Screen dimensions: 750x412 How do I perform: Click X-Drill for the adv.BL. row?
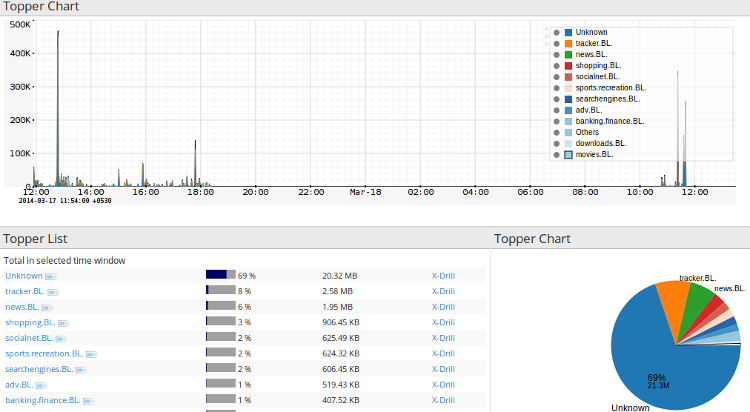point(443,384)
